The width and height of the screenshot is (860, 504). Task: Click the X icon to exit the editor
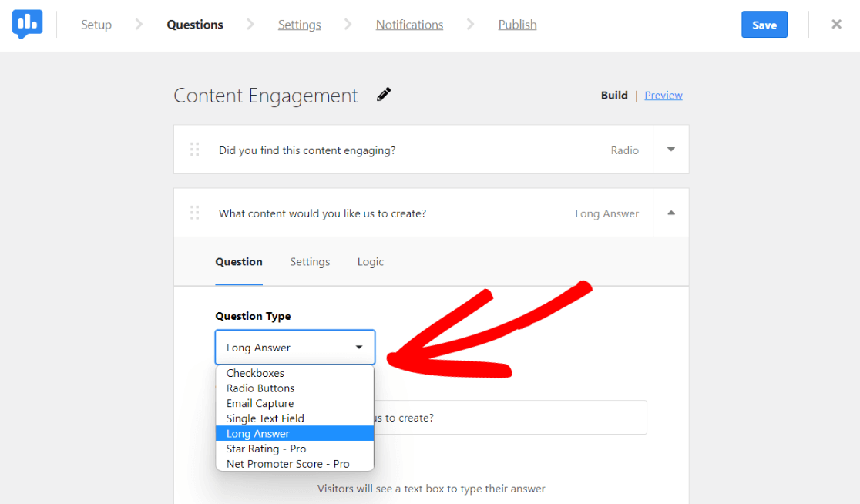pos(836,24)
